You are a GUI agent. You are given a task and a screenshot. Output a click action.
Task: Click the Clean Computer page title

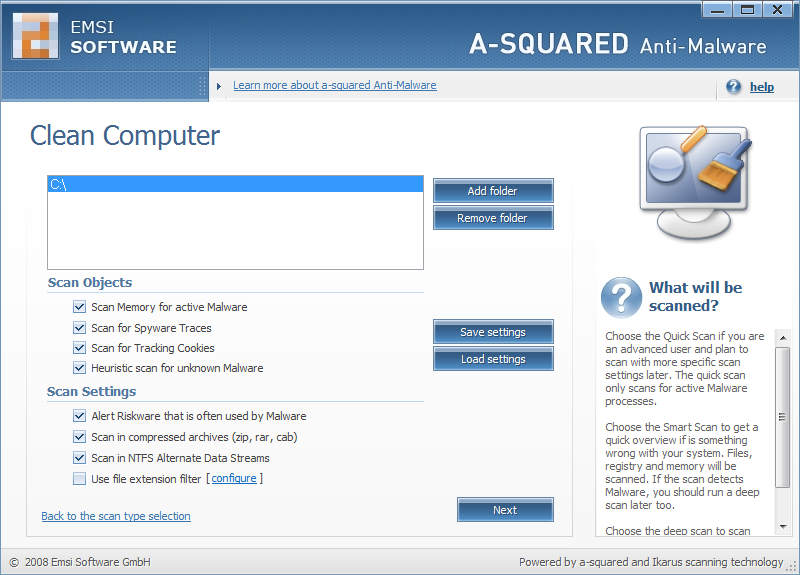coord(125,136)
